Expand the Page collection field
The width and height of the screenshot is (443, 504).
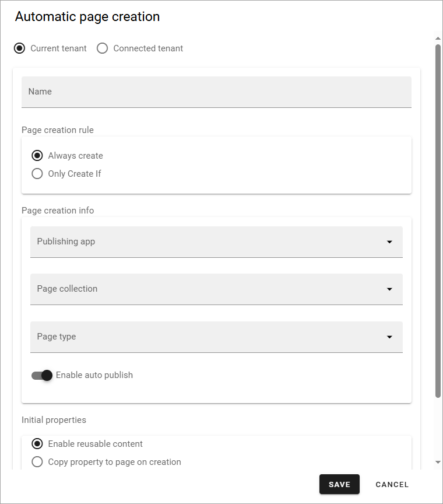point(216,289)
